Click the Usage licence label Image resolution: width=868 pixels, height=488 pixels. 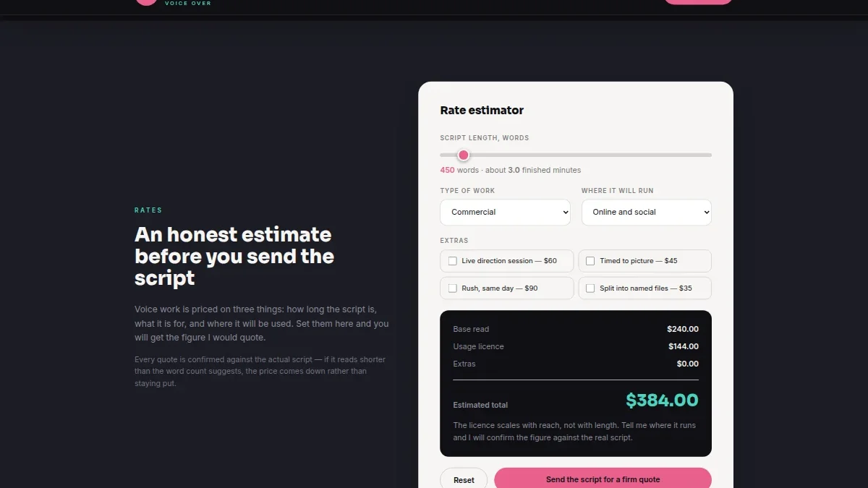tap(478, 347)
